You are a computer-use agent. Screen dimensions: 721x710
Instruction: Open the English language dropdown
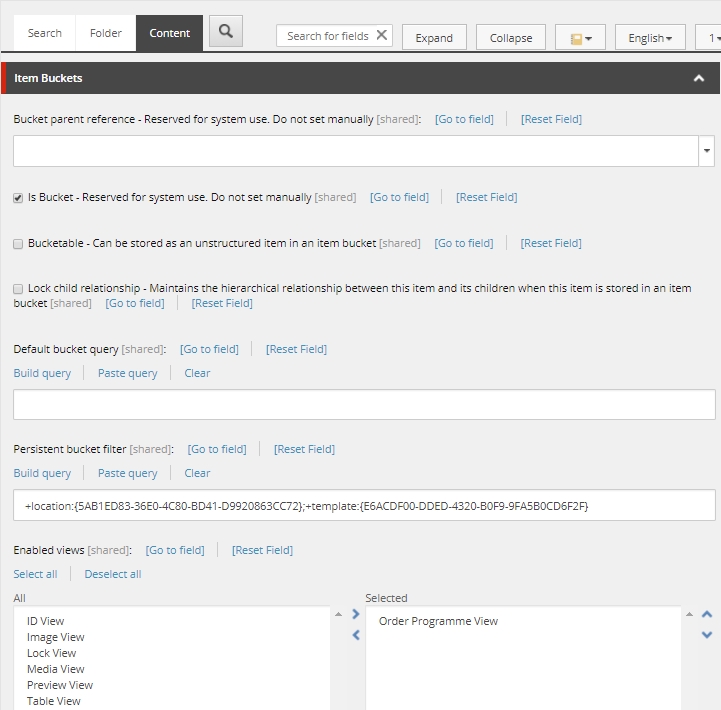point(649,38)
